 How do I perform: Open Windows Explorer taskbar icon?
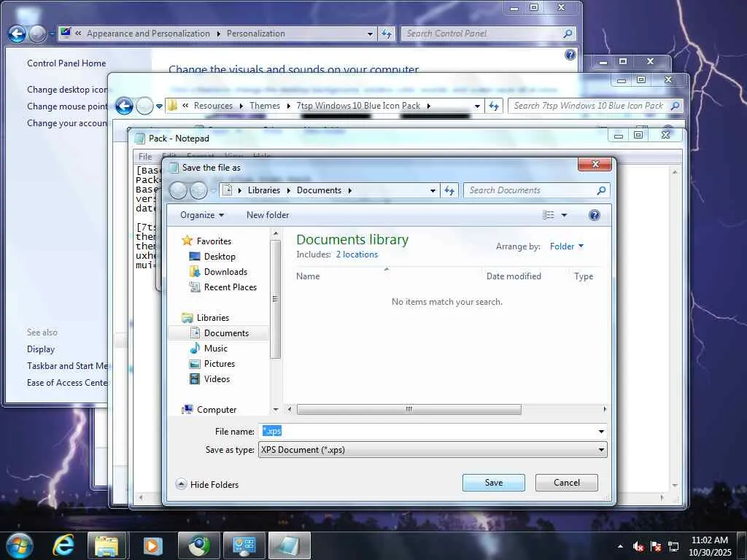pos(107,546)
